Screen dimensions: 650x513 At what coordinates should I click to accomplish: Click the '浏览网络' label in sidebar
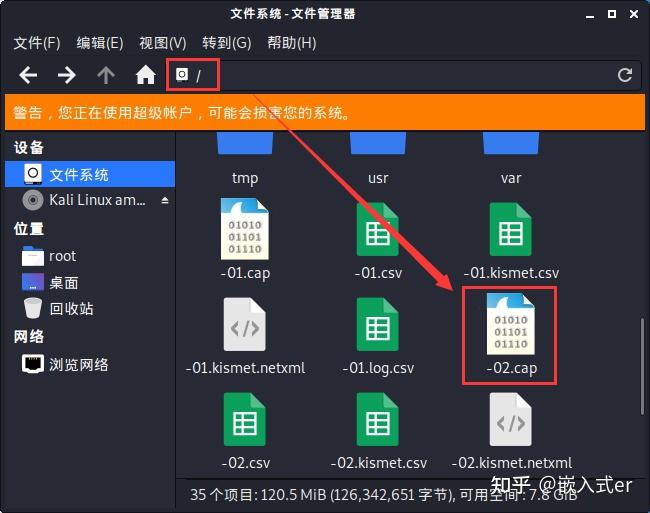[79, 365]
